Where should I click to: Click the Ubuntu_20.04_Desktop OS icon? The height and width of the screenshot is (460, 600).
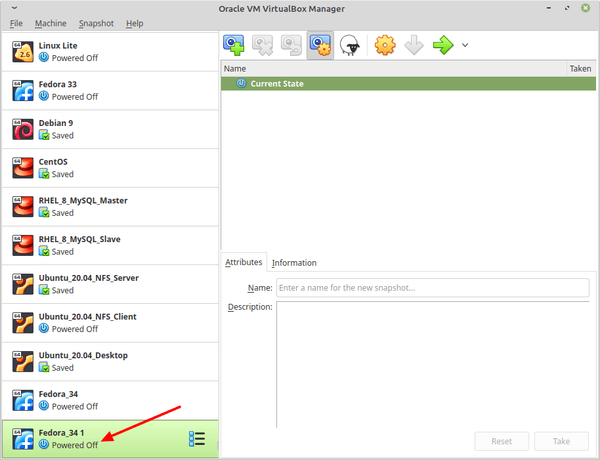23,361
